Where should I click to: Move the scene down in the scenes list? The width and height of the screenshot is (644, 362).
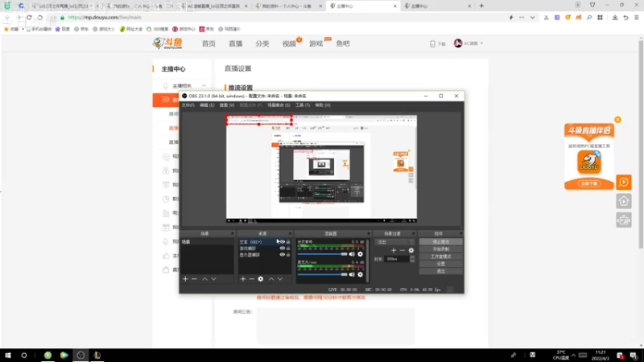pos(213,279)
